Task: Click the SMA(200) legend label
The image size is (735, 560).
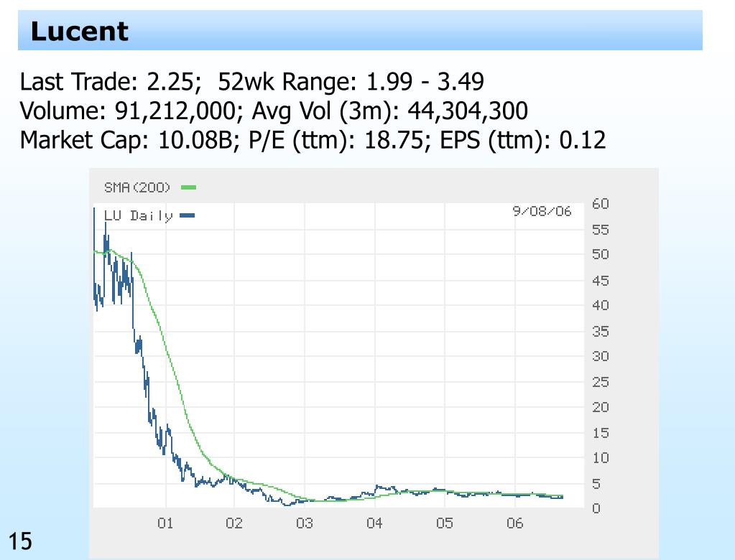Action: [137, 187]
